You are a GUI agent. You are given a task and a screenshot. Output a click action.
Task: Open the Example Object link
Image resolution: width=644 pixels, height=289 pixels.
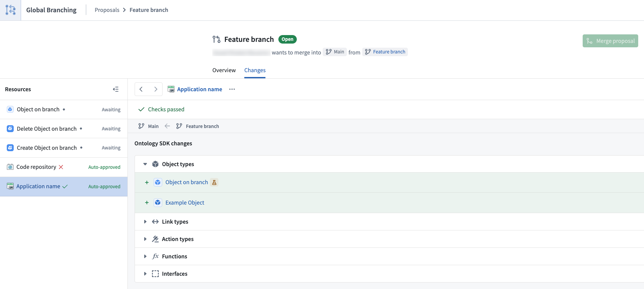(185, 203)
